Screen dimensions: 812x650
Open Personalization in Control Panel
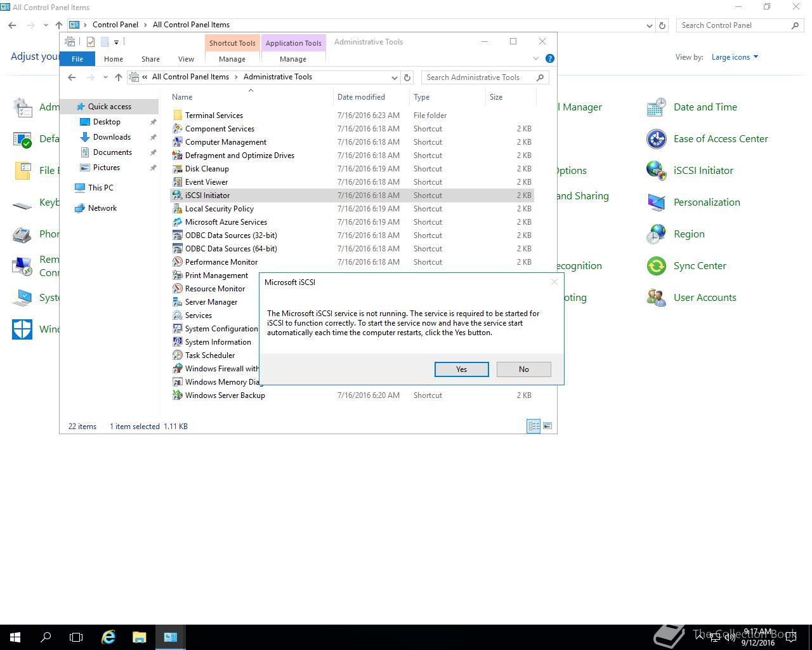click(x=693, y=202)
